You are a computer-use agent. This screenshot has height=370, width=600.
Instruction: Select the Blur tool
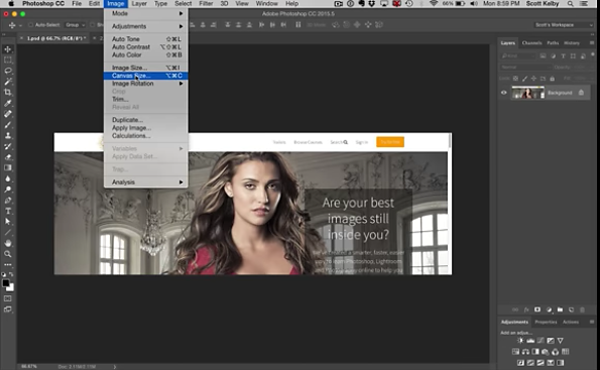coord(8,178)
